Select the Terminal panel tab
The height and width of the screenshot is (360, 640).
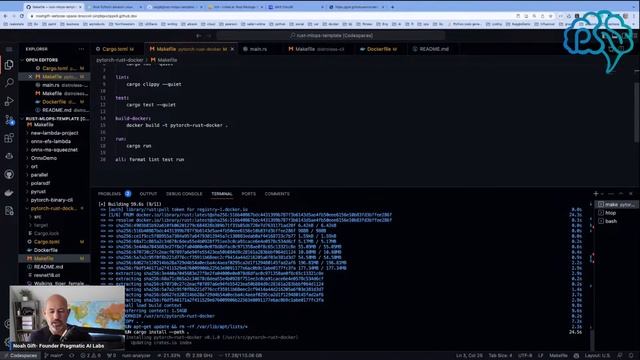point(222,194)
